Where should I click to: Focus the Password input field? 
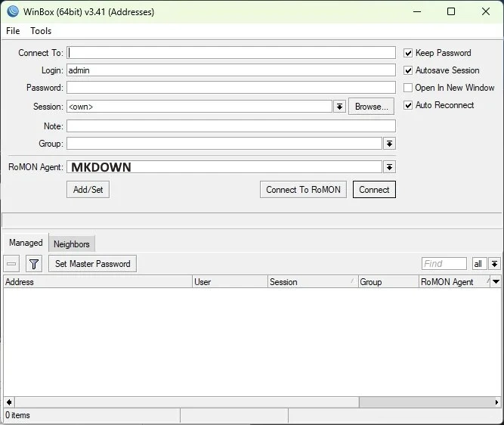(231, 88)
